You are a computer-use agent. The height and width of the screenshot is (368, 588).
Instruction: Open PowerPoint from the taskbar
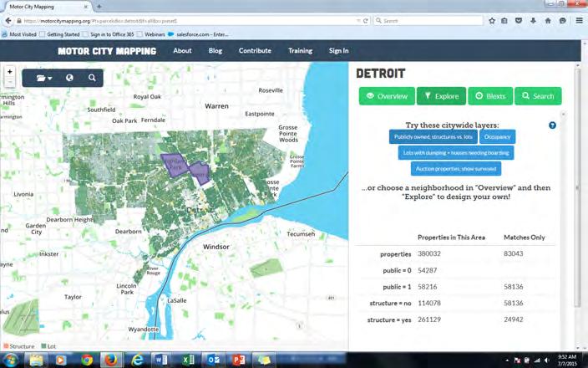click(x=239, y=360)
